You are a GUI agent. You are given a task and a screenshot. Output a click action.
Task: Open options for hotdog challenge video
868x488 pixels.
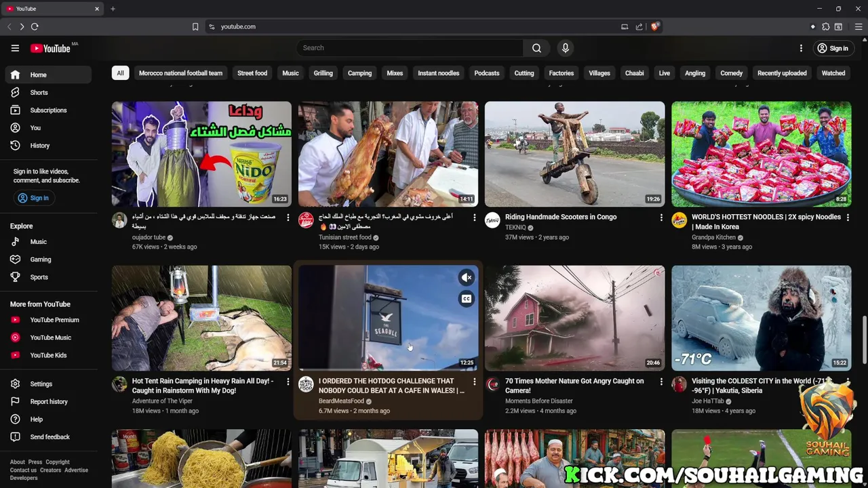click(474, 382)
